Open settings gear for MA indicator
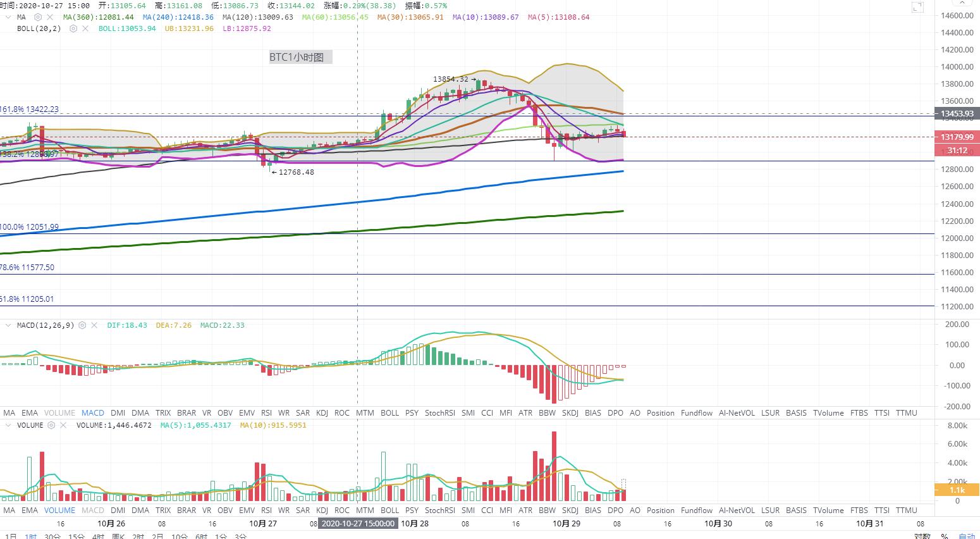Screen dimensions: 980x539 click(38, 17)
